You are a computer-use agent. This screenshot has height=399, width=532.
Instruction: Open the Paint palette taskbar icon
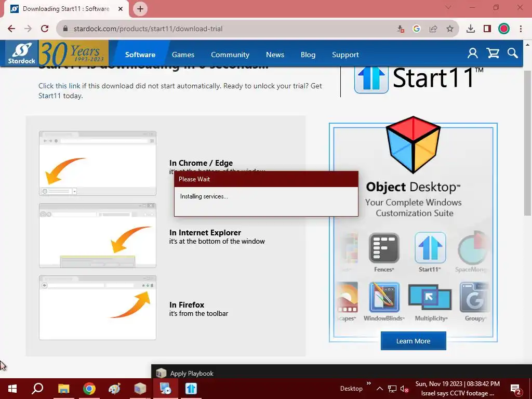click(115, 389)
